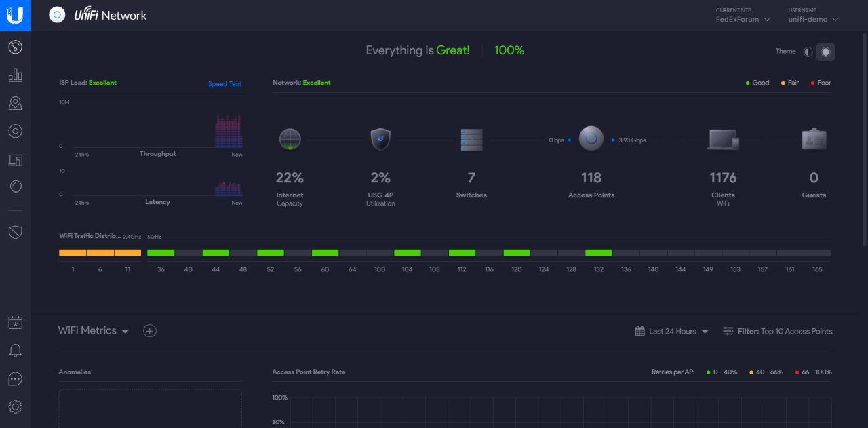Open the Insights lightbulb icon

(15, 187)
